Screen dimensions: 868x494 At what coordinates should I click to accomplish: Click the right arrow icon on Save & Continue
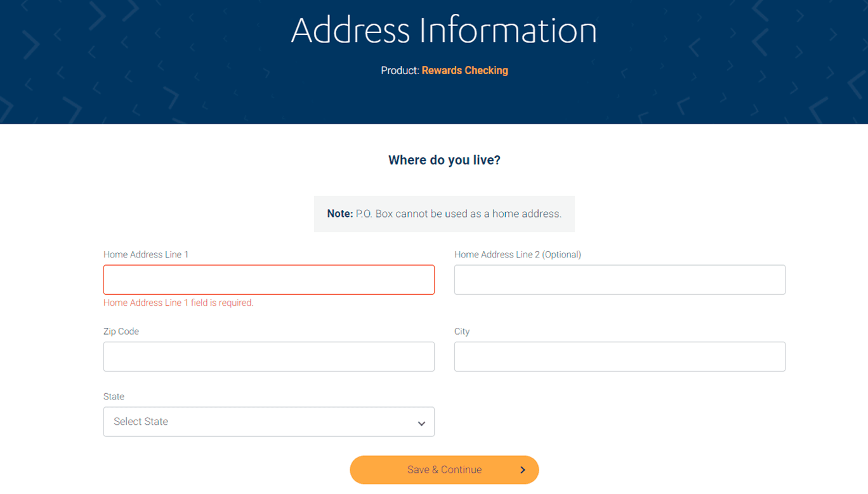pos(523,470)
